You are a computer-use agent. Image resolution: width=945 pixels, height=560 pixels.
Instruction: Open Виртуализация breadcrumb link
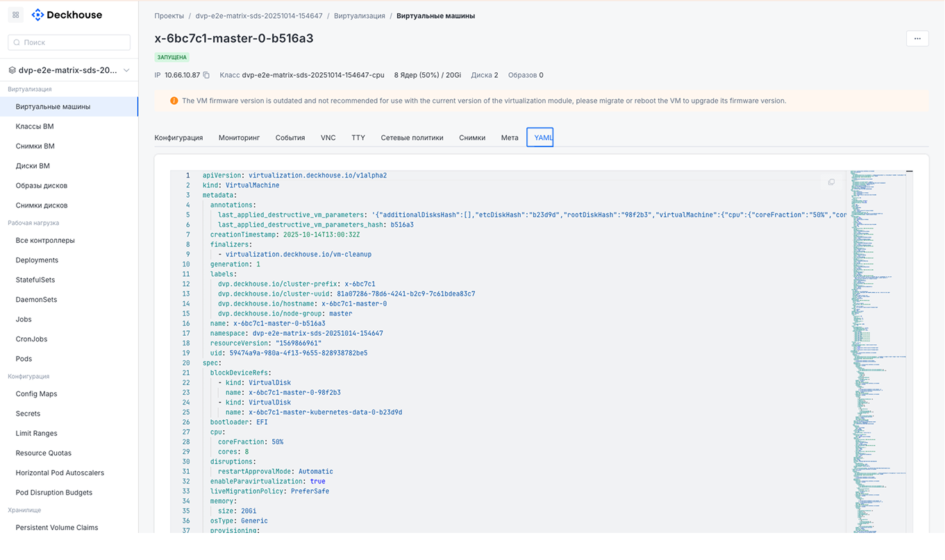[x=359, y=16]
